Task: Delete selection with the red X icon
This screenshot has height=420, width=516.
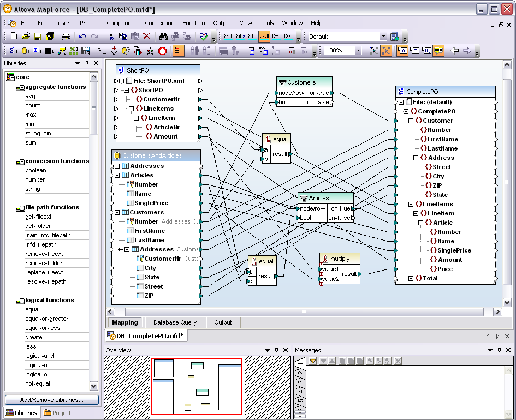Action: 147,36
